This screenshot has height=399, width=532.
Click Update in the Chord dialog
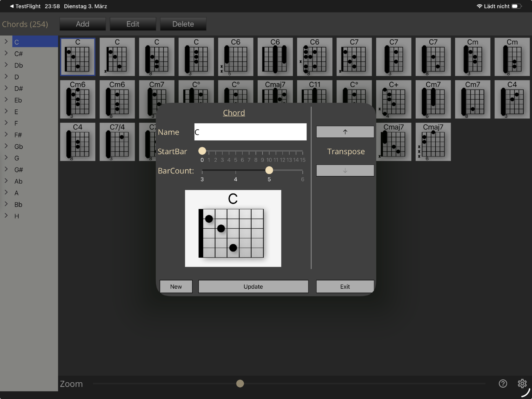point(253,287)
